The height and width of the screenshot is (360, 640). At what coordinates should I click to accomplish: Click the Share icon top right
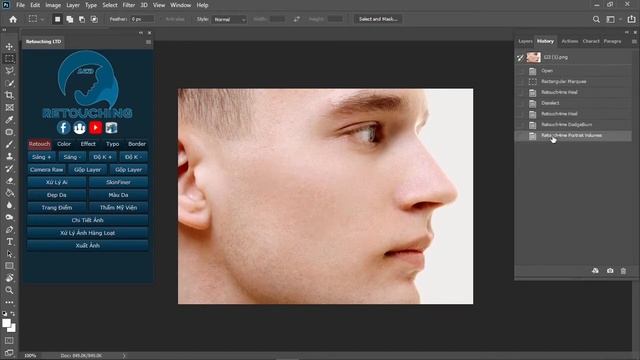pyautogui.click(x=631, y=19)
